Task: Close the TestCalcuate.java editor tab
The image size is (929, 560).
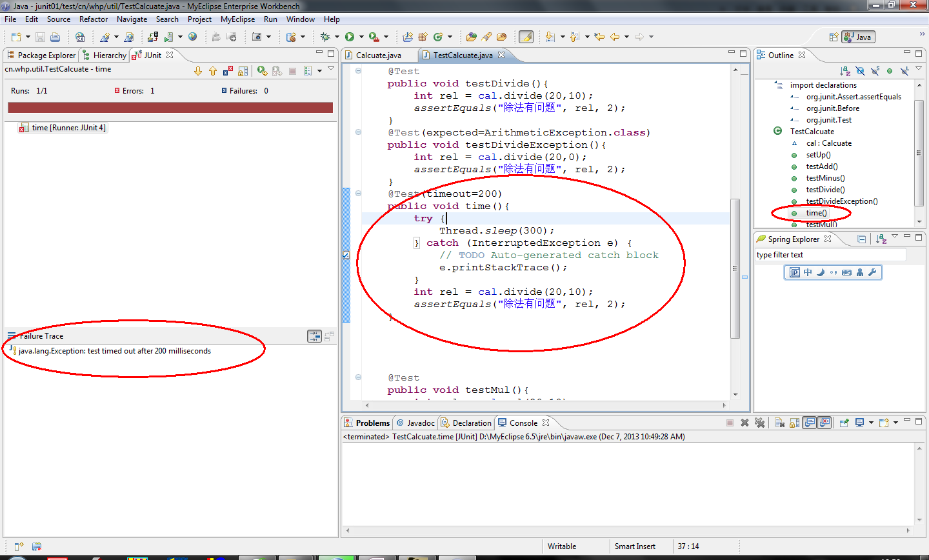Action: (x=501, y=55)
